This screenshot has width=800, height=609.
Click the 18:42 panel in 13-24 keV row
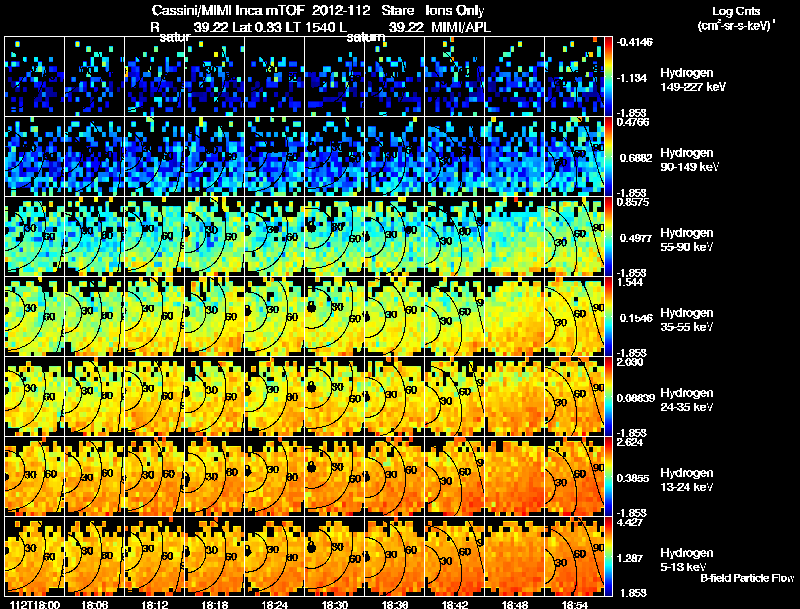click(454, 476)
